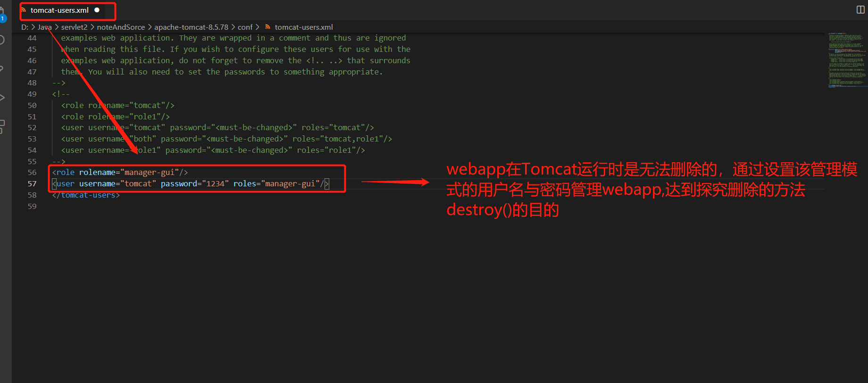Open the servlet2 breadcrumb segment
Viewport: 868px width, 383px height.
pos(74,27)
